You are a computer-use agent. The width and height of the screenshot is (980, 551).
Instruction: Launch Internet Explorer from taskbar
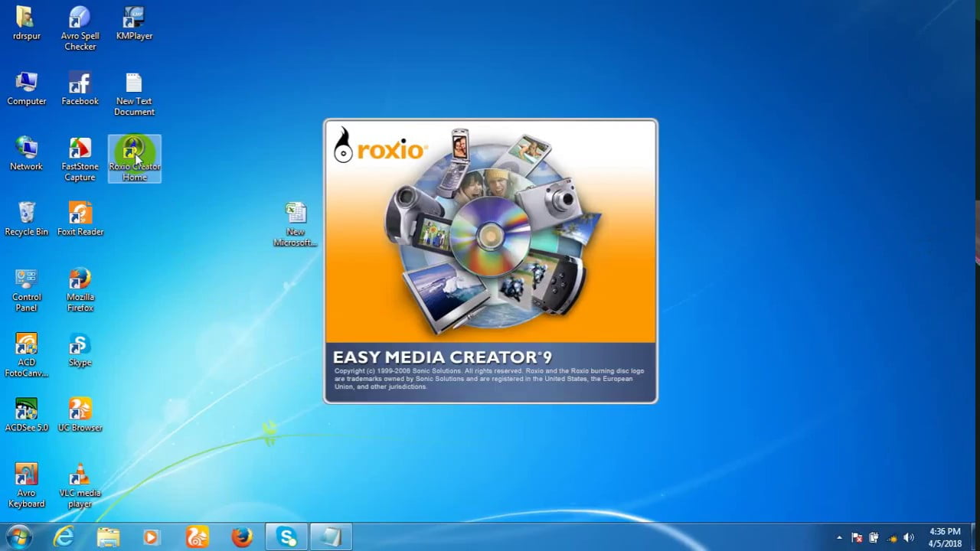pos(64,537)
